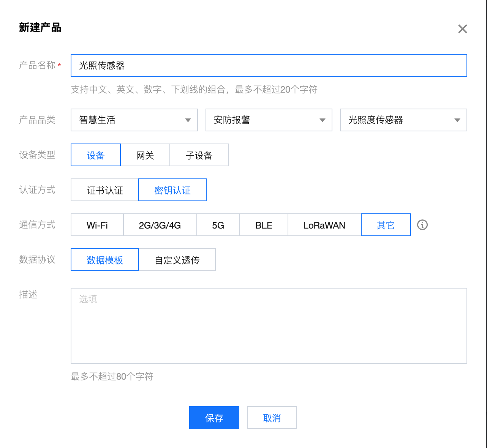The width and height of the screenshot is (487, 448).
Task: Open the 光照度传感器 dropdown
Action: point(403,120)
